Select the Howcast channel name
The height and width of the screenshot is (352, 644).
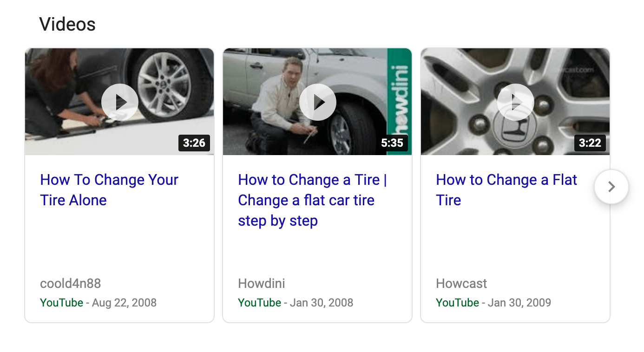click(x=461, y=283)
